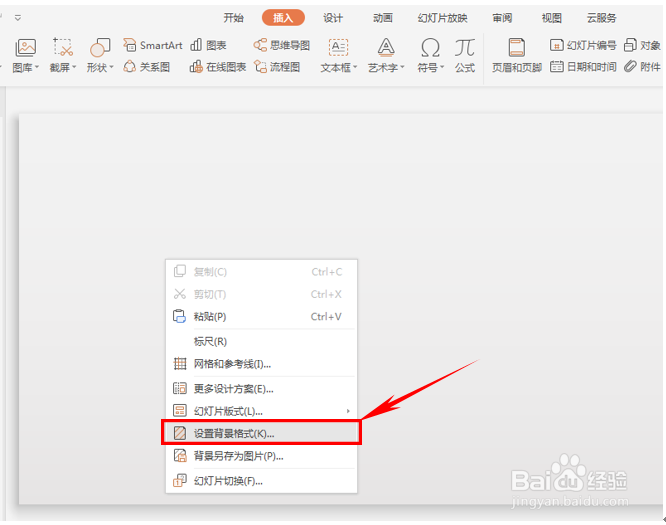Open 在线图表 online charts
The width and height of the screenshot is (666, 525).
coord(217,67)
